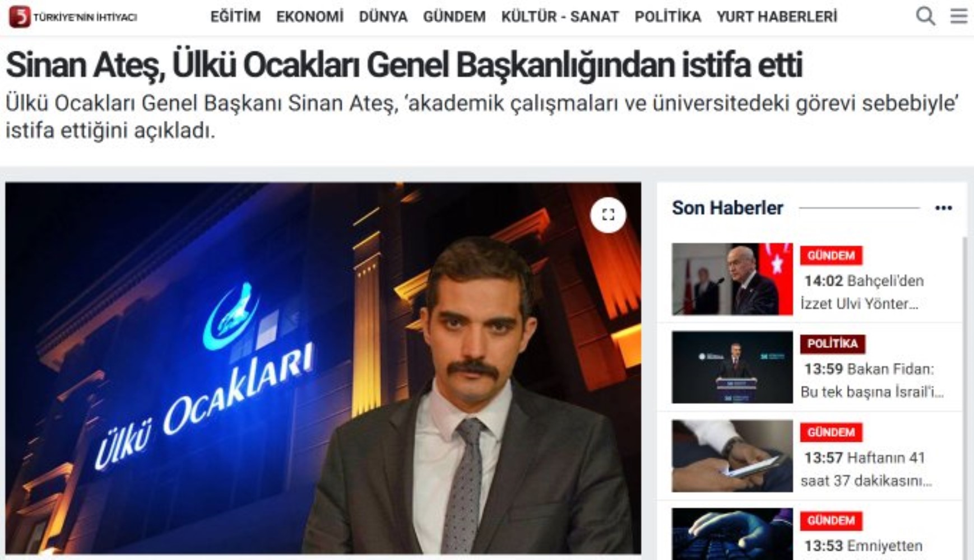Click the red POLİTİKA category tag
Screen dimensions: 974x560
832,343
